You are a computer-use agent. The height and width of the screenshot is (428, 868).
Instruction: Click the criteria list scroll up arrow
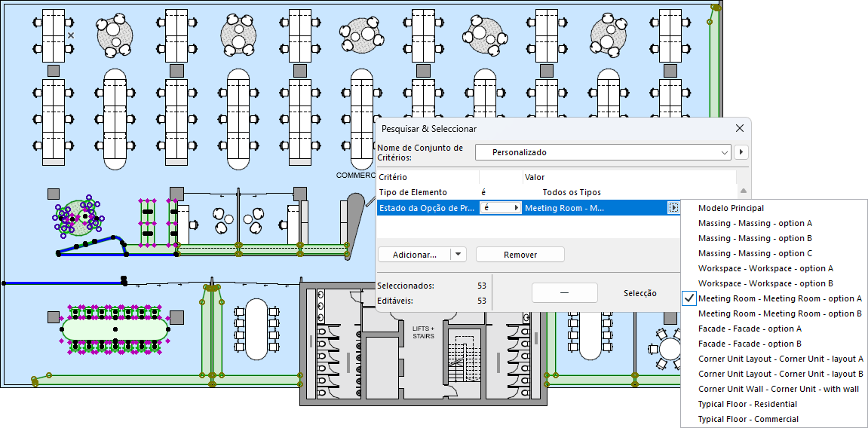pyautogui.click(x=742, y=190)
